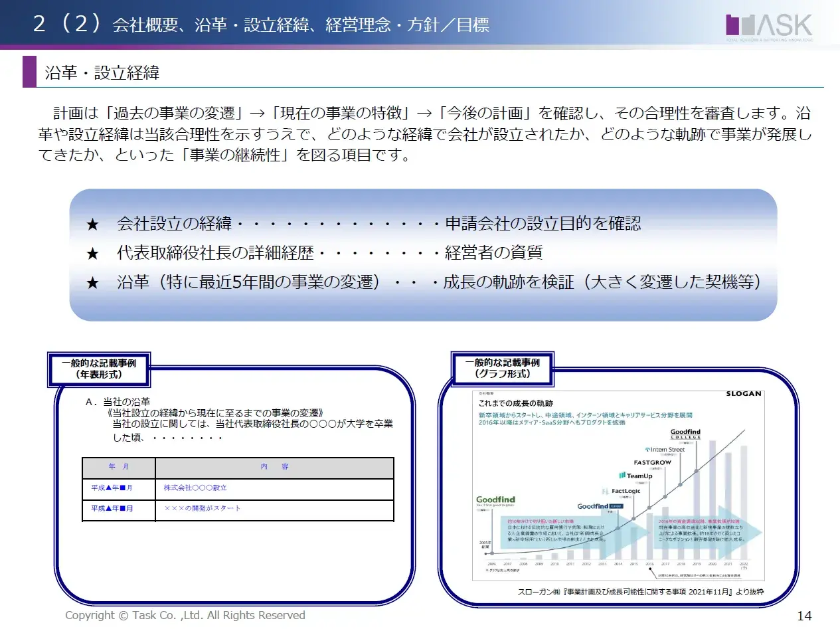
Task: Click the text 成長の軌跡を検証
Action: pos(509,282)
